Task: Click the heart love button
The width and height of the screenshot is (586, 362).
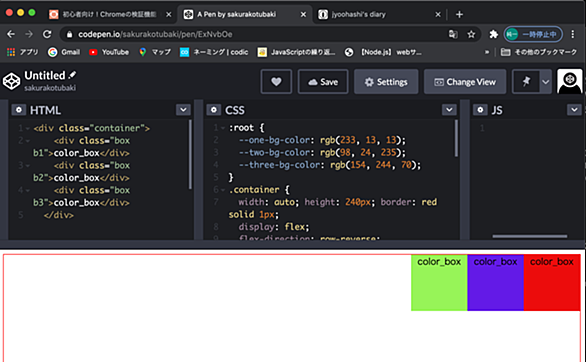Action: click(x=276, y=81)
